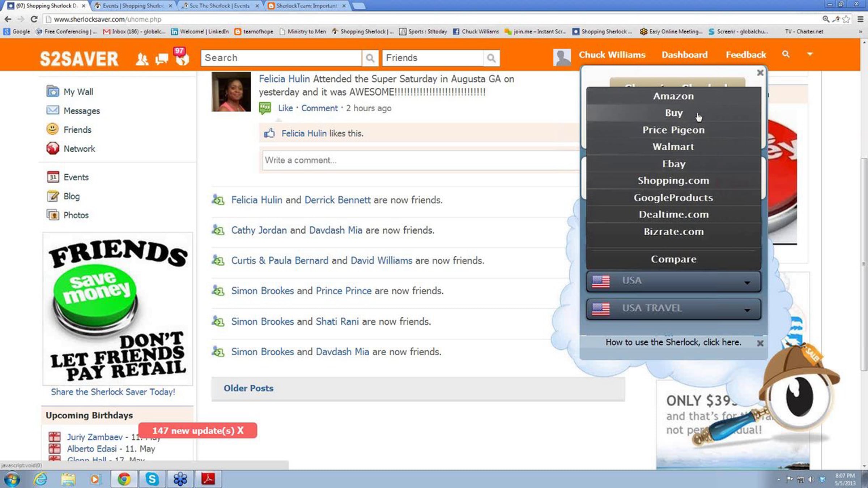Choose Dealtime.com from the store list
This screenshot has height=488, width=868.
tap(673, 214)
